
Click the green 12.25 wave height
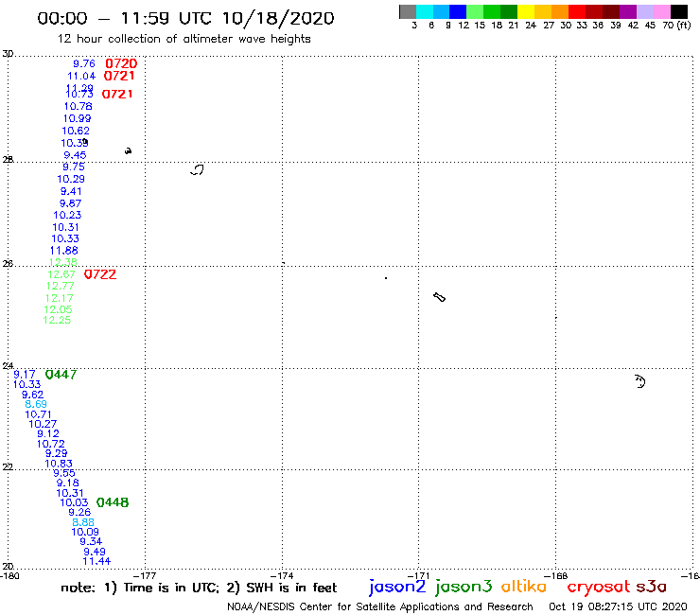coord(57,320)
